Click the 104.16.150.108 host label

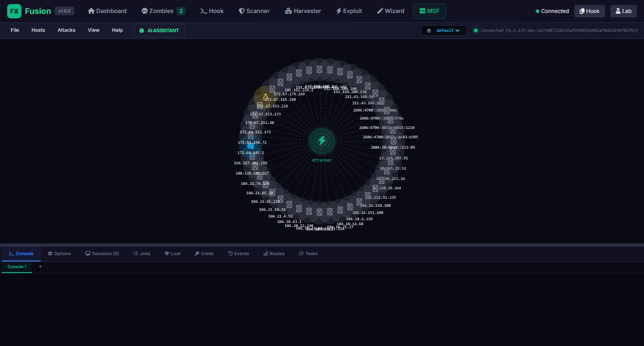point(375,206)
